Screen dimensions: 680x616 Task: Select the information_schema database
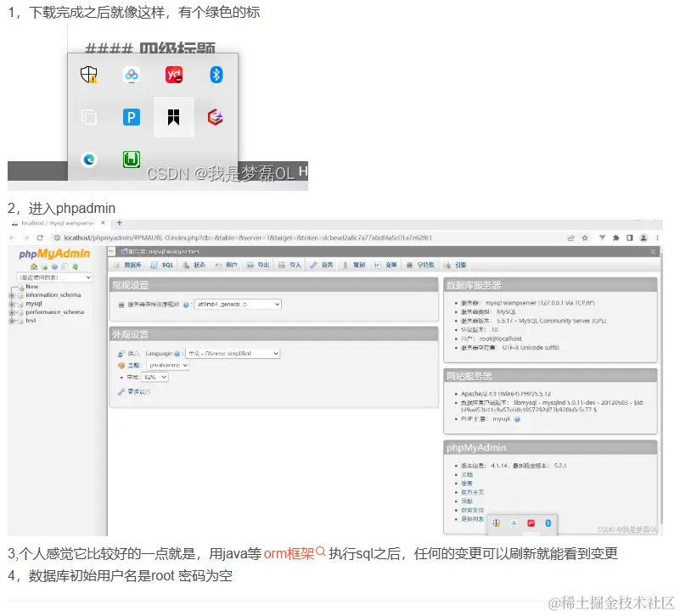point(53,294)
